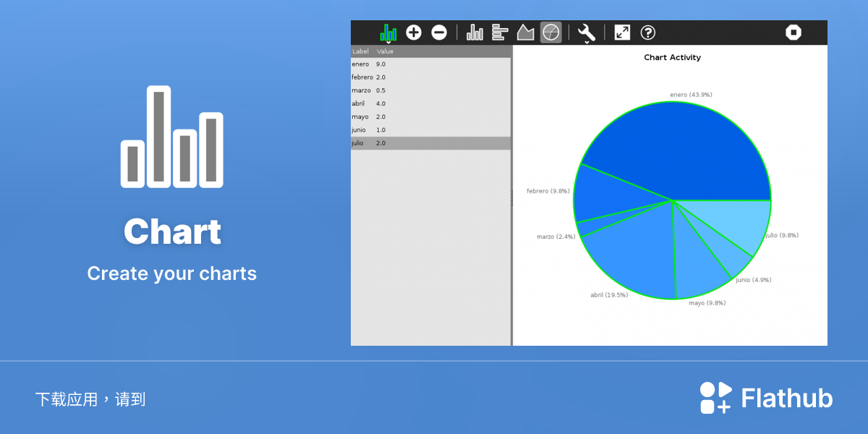
Task: Click the large Chart app bar icon
Action: point(172,137)
